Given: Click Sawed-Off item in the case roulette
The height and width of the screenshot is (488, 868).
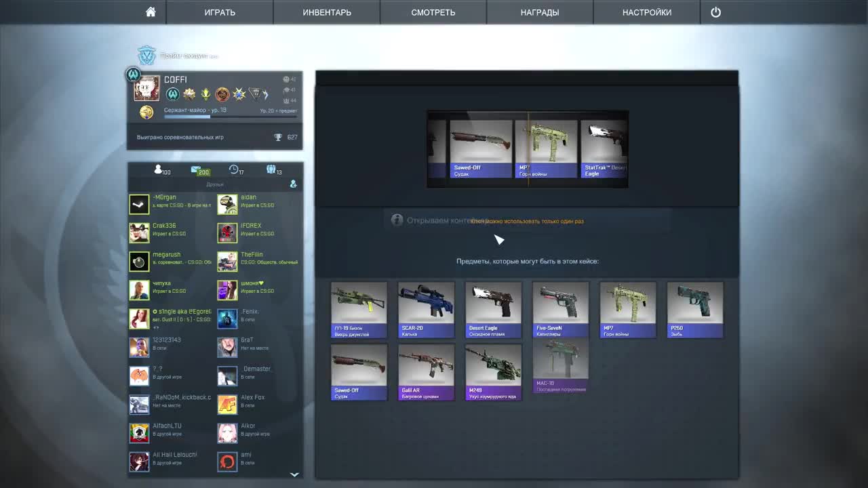Looking at the screenshot, I should pyautogui.click(x=481, y=149).
